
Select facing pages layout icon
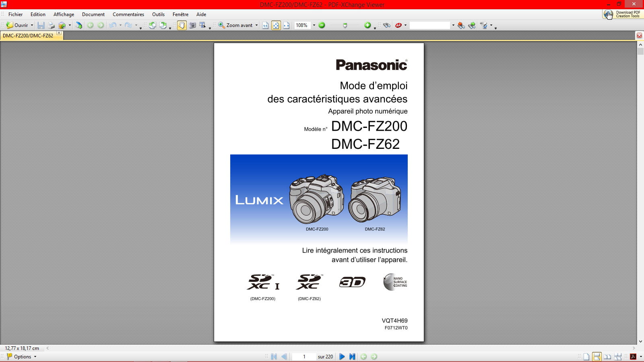[607, 356]
